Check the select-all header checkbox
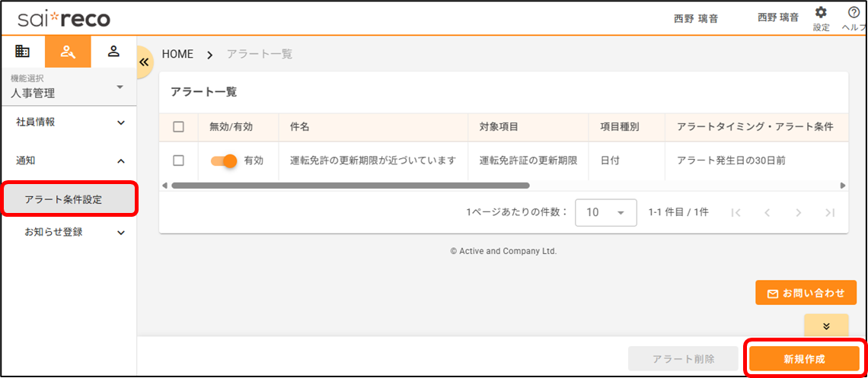 coord(179,127)
